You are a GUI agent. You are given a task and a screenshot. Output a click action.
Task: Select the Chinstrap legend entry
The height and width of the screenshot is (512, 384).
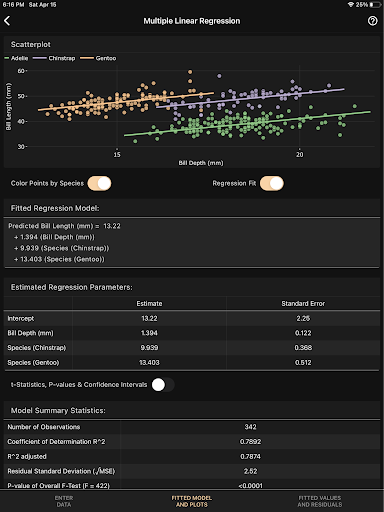(x=54, y=58)
